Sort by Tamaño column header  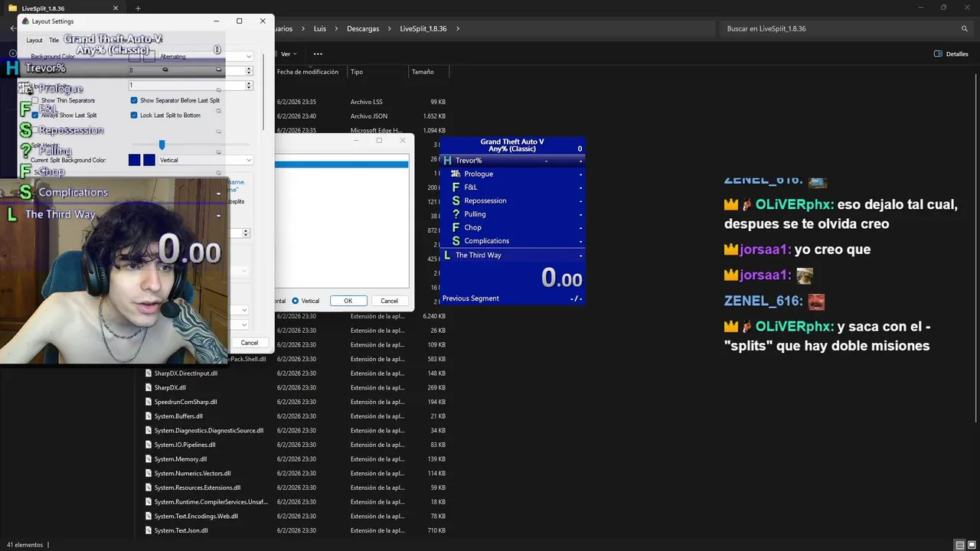point(423,71)
